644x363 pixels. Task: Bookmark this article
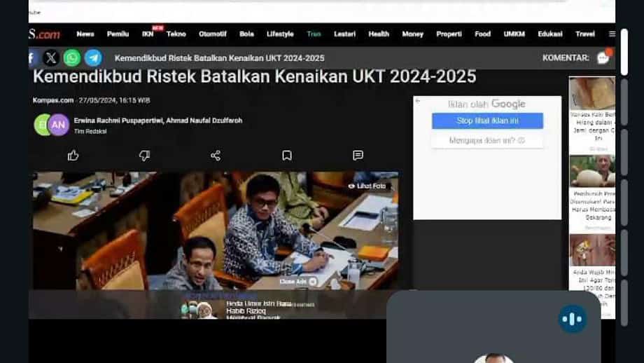[287, 156]
